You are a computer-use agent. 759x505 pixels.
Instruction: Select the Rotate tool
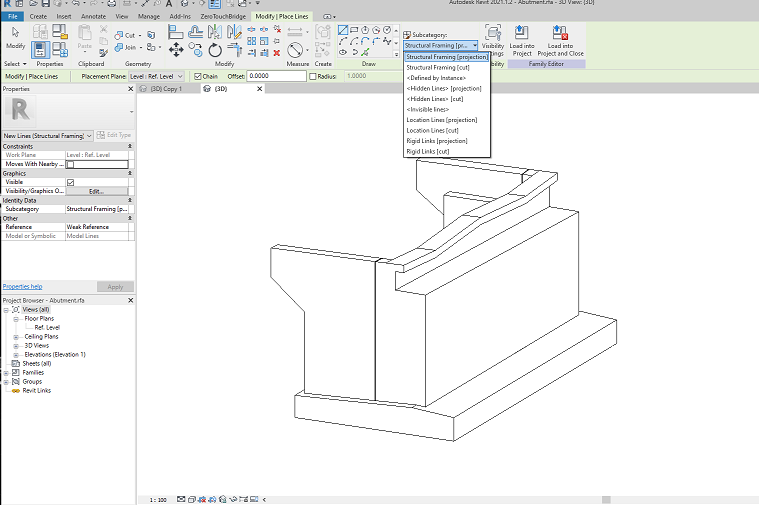(x=215, y=49)
